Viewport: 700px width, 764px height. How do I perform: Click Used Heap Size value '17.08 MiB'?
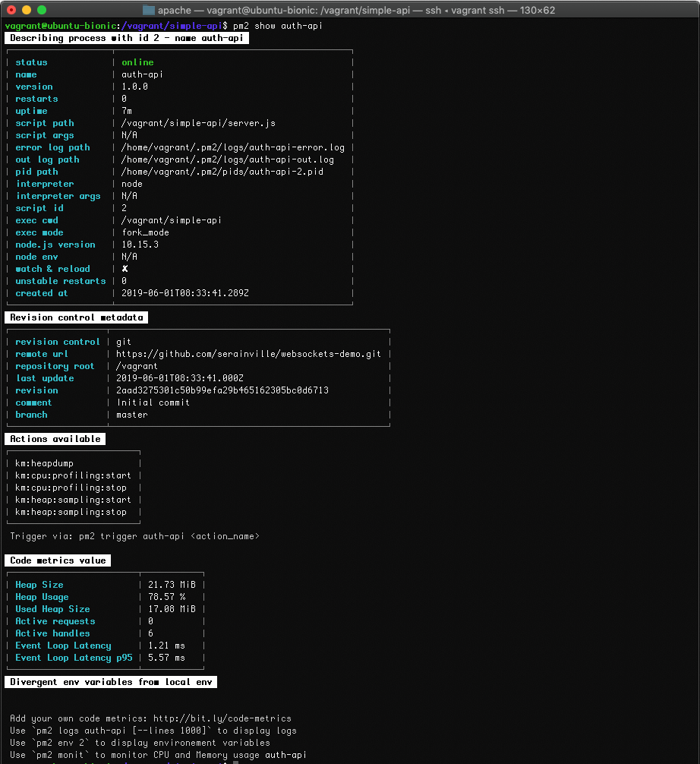[172, 609]
